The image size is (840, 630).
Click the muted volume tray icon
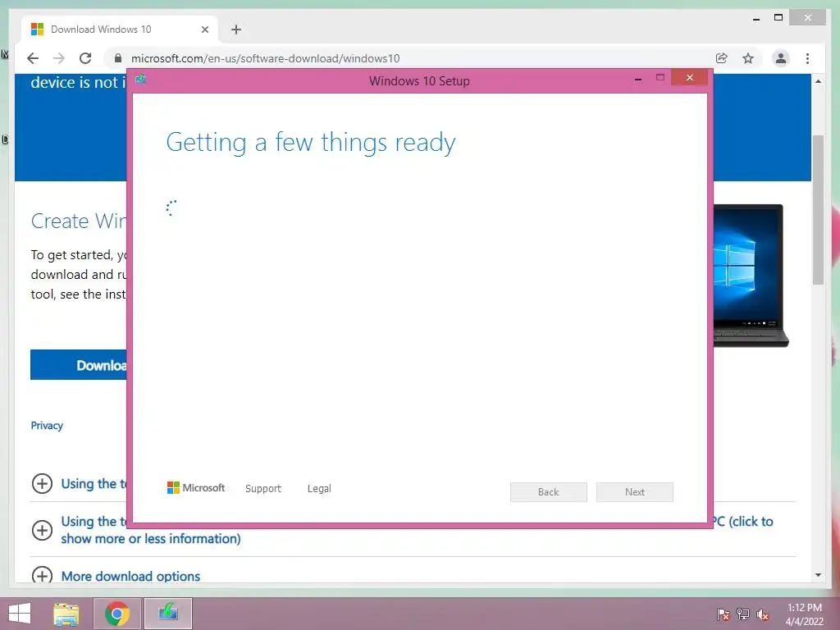point(763,614)
